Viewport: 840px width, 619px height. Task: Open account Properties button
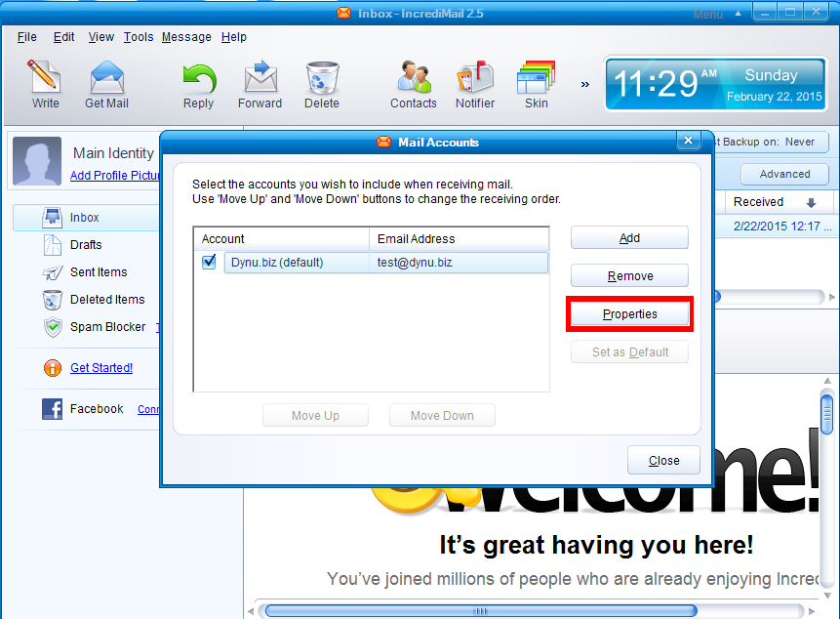[629, 313]
